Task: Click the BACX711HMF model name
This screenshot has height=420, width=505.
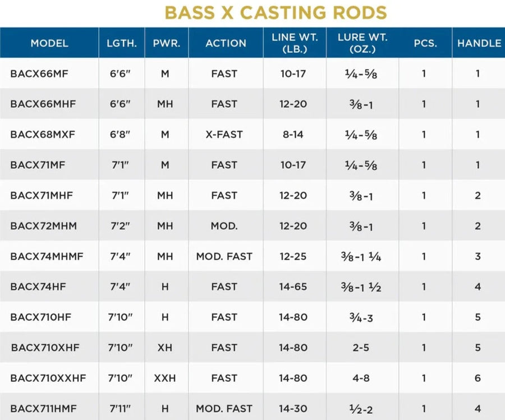Action: coord(44,408)
